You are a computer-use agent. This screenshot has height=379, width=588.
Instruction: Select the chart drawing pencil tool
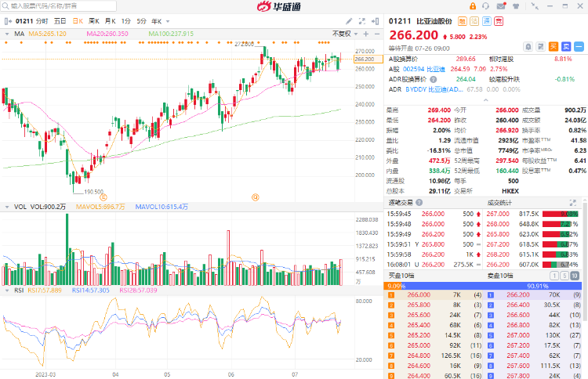click(x=349, y=21)
